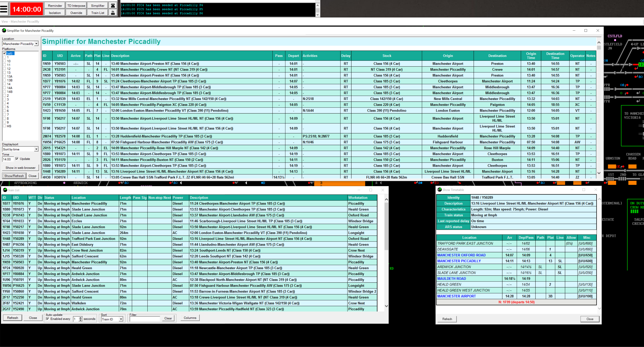Image resolution: width=644 pixels, height=347 pixels.
Task: Open the Display/sort dropdown
Action: click(36, 149)
